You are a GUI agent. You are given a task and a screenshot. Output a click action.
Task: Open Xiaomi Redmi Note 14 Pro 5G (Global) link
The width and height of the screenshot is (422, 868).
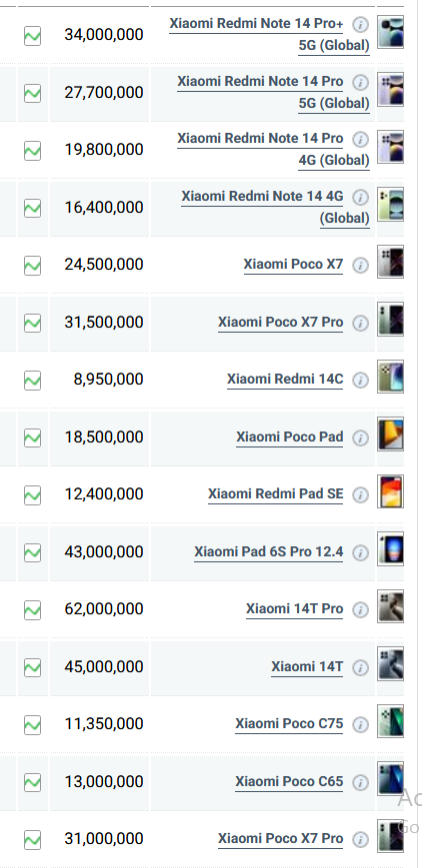pos(274,93)
